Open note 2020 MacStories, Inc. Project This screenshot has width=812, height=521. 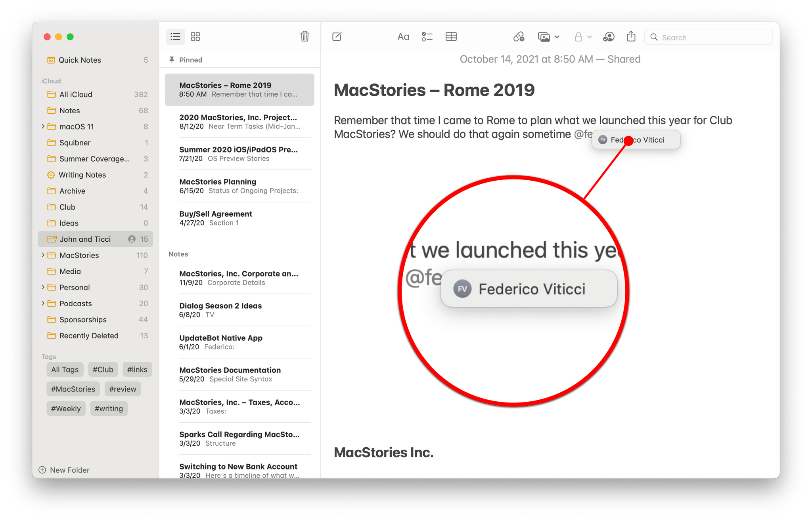[239, 122]
